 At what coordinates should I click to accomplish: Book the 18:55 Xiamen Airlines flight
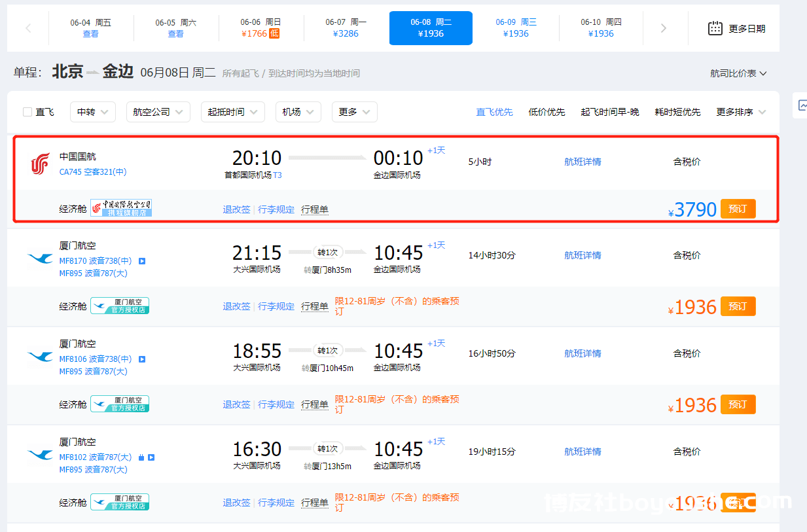[738, 404]
